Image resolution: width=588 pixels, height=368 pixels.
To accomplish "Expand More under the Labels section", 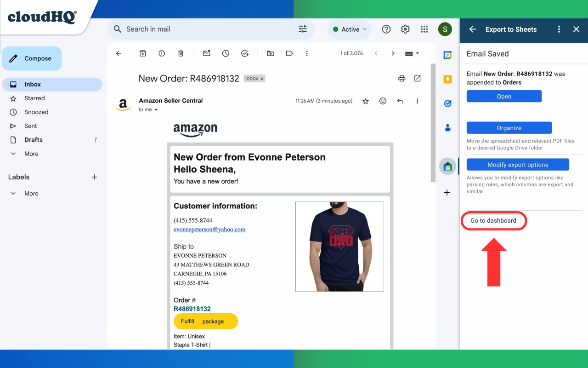I will [x=31, y=193].
